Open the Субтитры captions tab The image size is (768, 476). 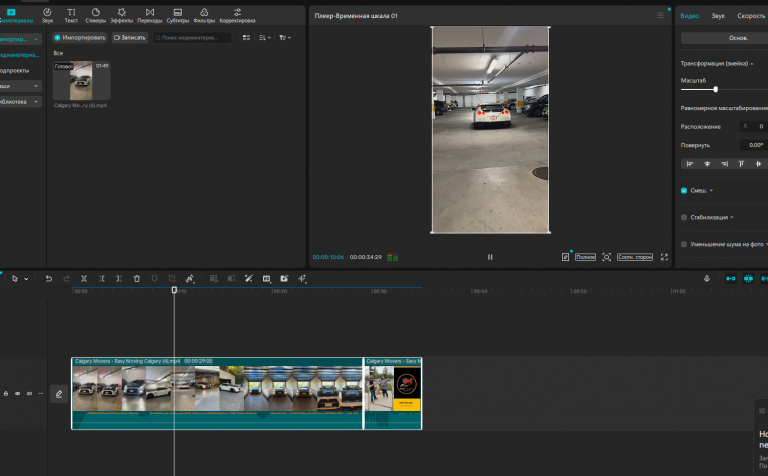[x=177, y=15]
